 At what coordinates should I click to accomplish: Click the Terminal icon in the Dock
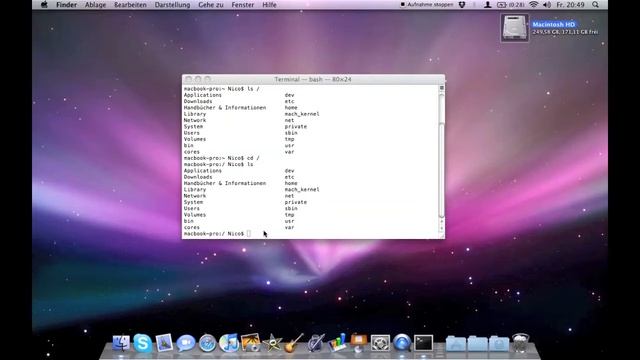[424, 343]
